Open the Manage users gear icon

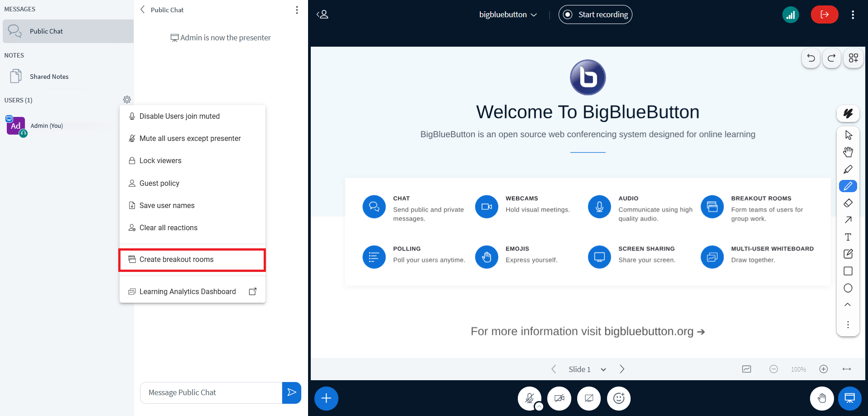coord(127,99)
